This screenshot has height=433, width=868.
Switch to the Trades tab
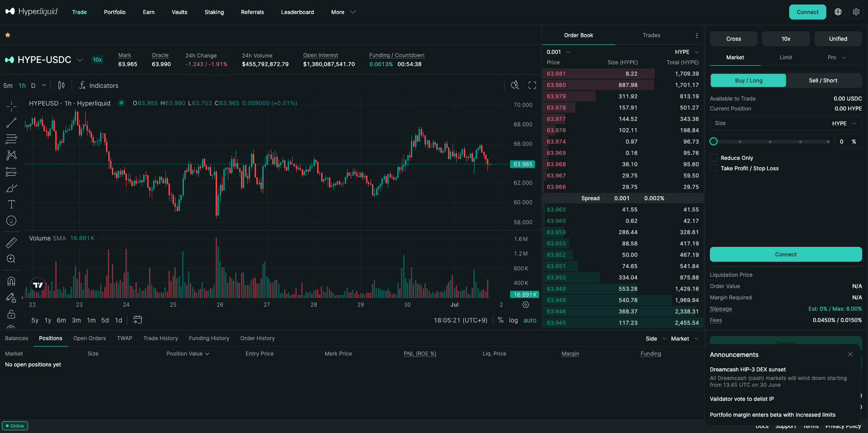pyautogui.click(x=651, y=35)
